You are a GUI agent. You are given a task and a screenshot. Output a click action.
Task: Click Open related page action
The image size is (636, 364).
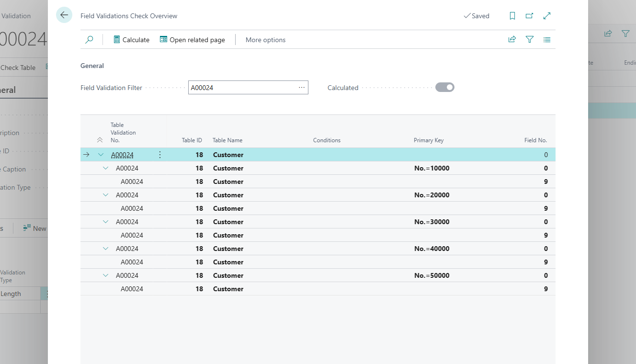click(x=193, y=40)
